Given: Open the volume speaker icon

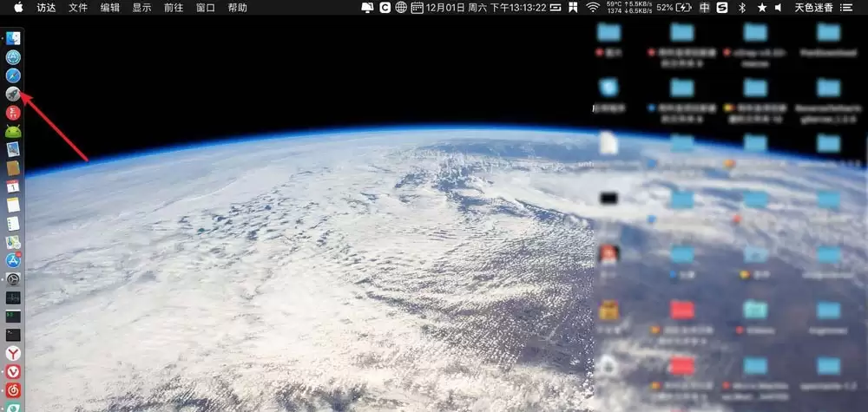Looking at the screenshot, I should [778, 7].
